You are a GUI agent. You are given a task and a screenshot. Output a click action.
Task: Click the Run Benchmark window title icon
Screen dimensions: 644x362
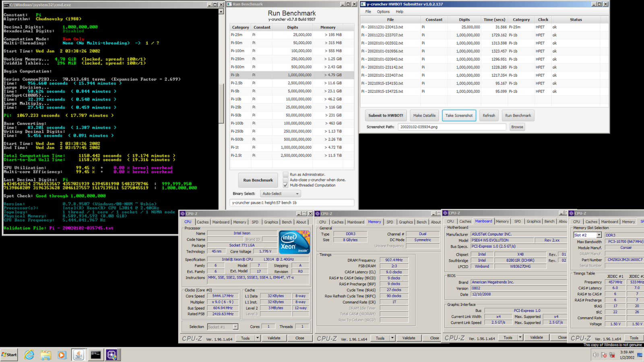229,4
